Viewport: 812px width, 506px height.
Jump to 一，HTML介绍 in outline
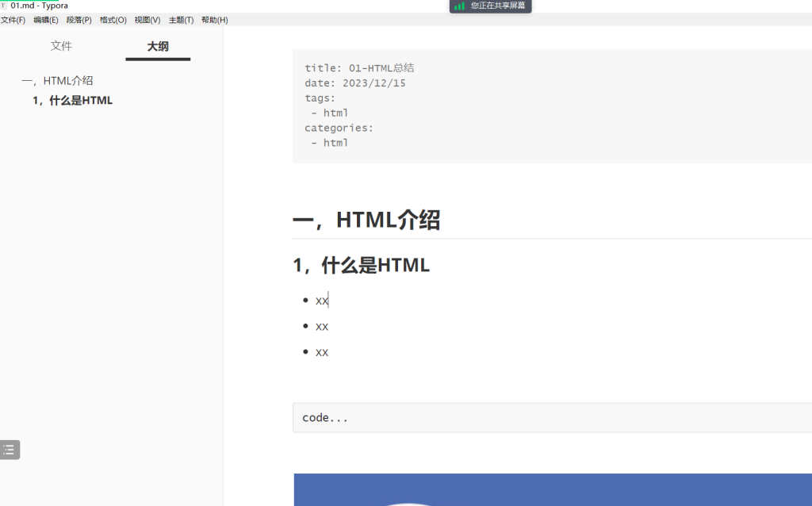57,81
